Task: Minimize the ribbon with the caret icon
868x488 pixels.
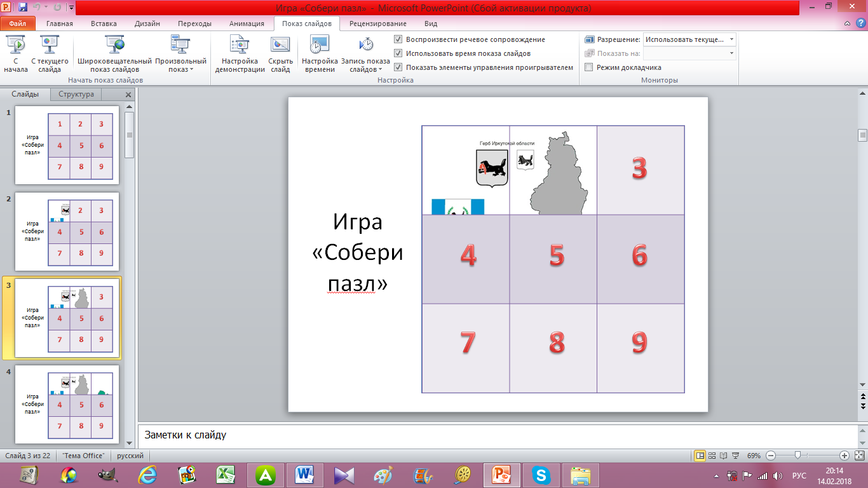Action: tap(848, 24)
